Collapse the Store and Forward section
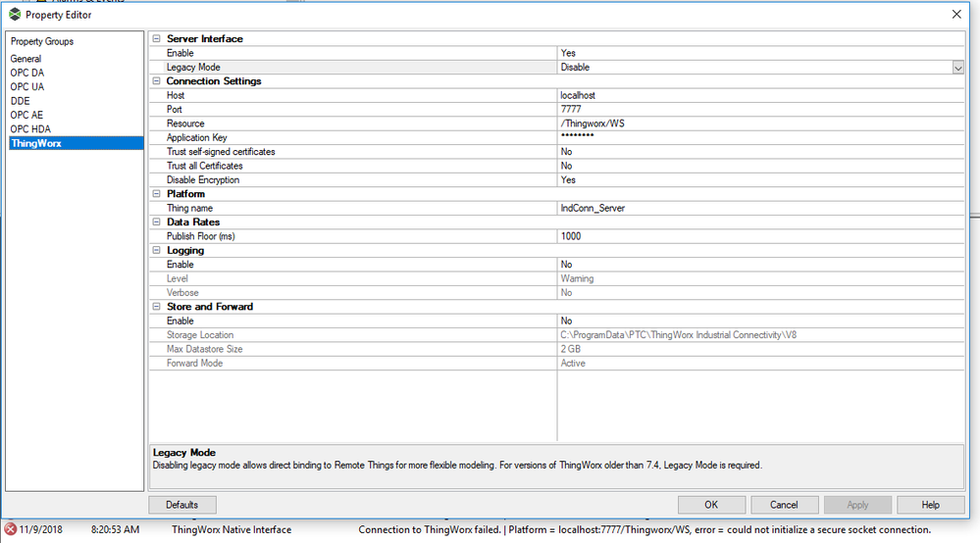980x543 pixels. (x=155, y=307)
